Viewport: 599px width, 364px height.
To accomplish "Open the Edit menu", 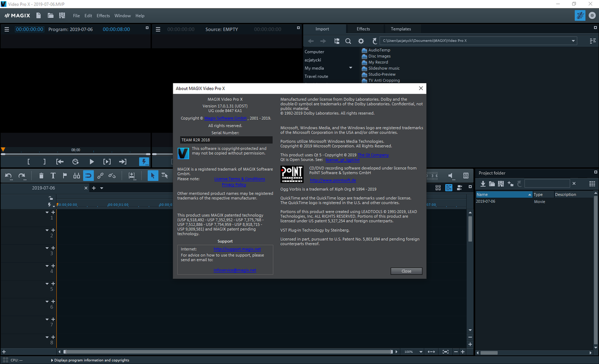I will pyautogui.click(x=88, y=16).
